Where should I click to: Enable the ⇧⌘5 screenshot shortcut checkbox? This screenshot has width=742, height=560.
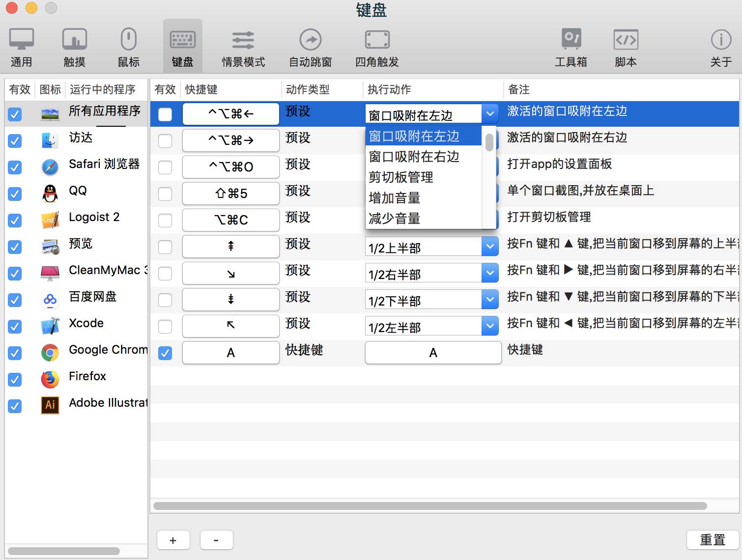[x=165, y=194]
